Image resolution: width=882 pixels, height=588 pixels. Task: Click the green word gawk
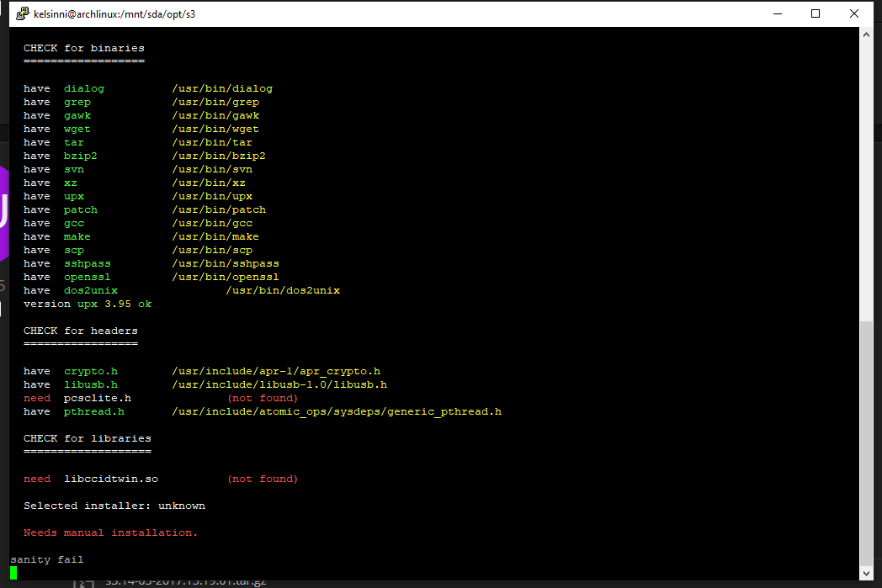[77, 116]
